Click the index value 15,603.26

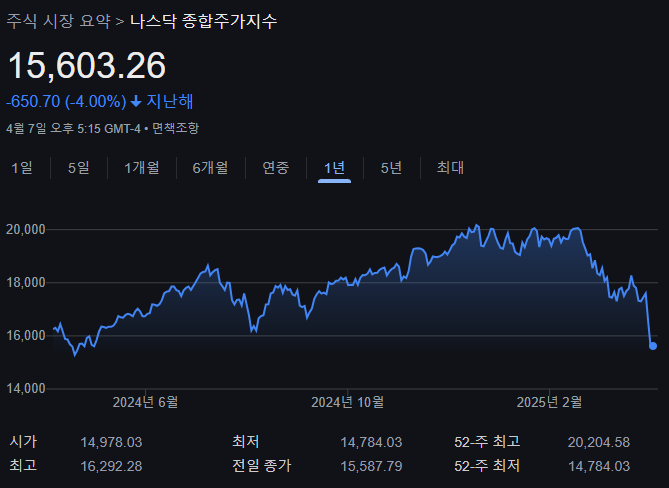click(87, 65)
